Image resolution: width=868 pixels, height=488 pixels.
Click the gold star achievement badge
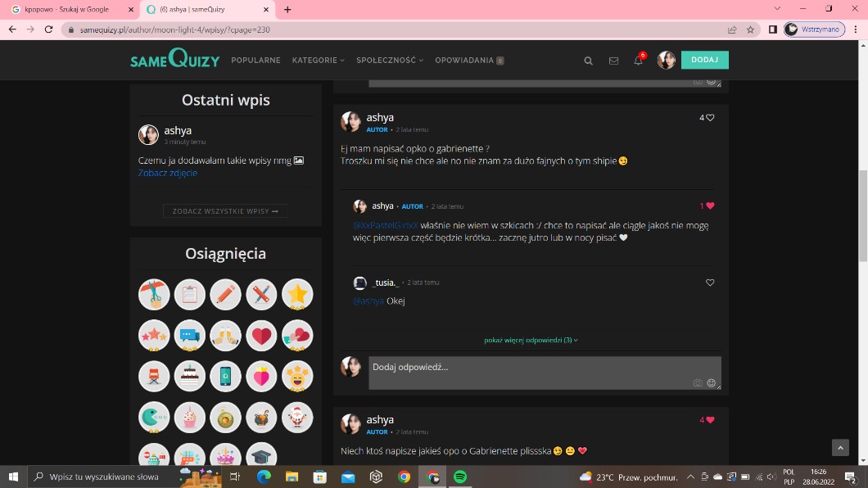pos(297,294)
